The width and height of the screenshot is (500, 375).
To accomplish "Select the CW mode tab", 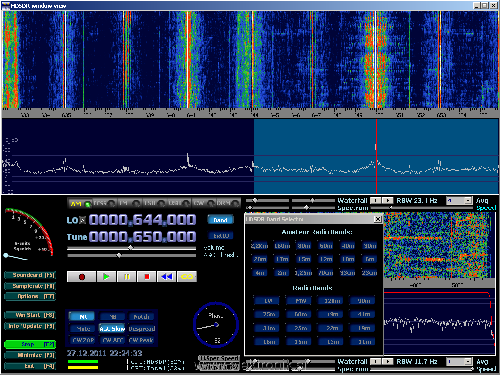I will pyautogui.click(x=203, y=203).
